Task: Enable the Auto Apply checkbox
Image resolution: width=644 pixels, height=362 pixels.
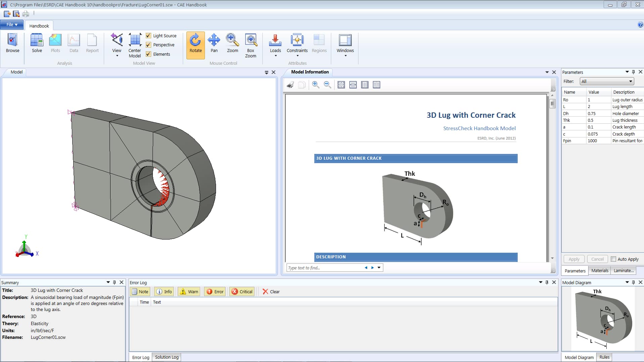Action: pos(613,259)
